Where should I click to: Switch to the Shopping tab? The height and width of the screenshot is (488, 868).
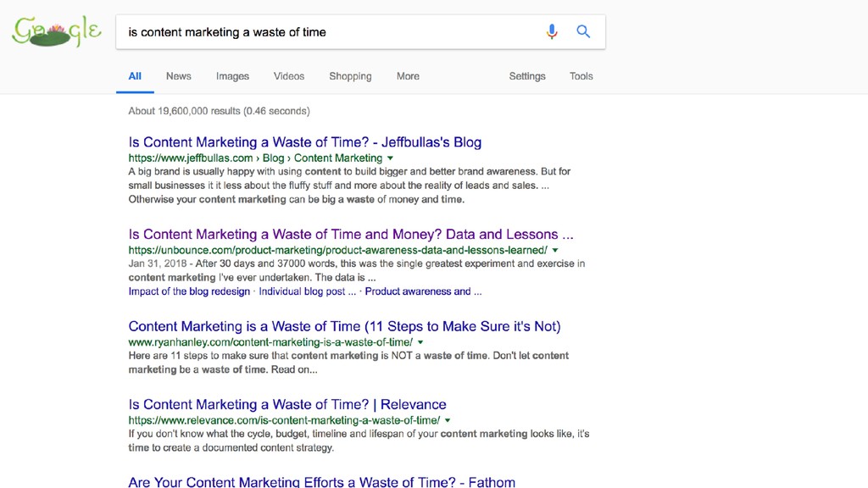[350, 76]
